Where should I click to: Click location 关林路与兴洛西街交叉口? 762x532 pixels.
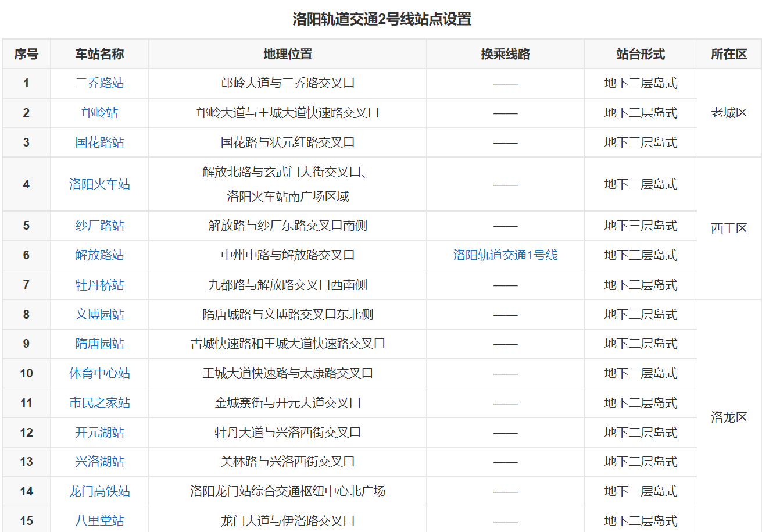288,462
